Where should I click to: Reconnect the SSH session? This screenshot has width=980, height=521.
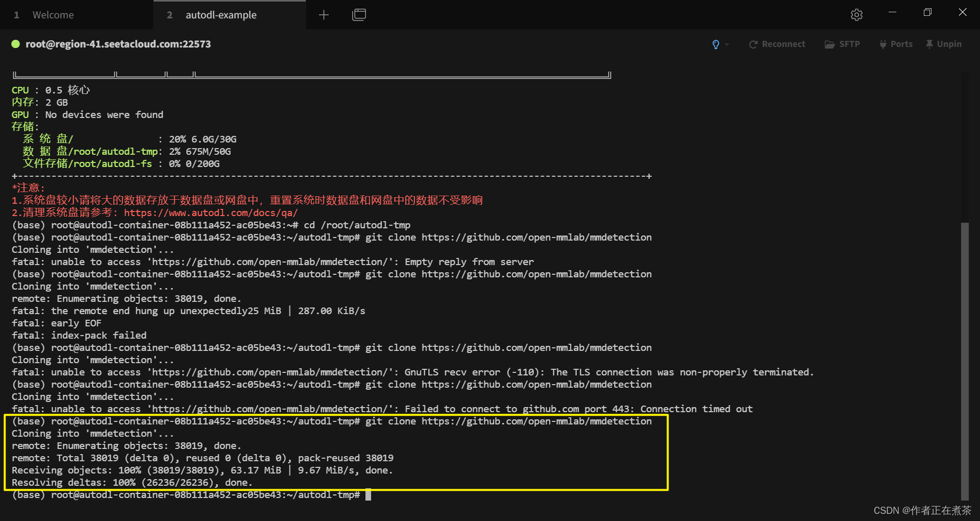click(x=777, y=44)
